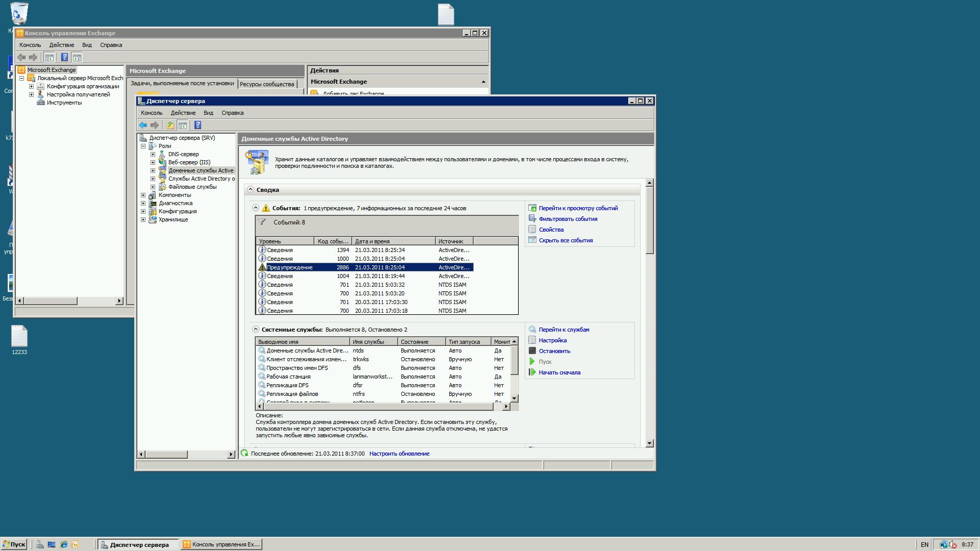
Task: Expand Диагностика tree node
Action: tap(143, 203)
